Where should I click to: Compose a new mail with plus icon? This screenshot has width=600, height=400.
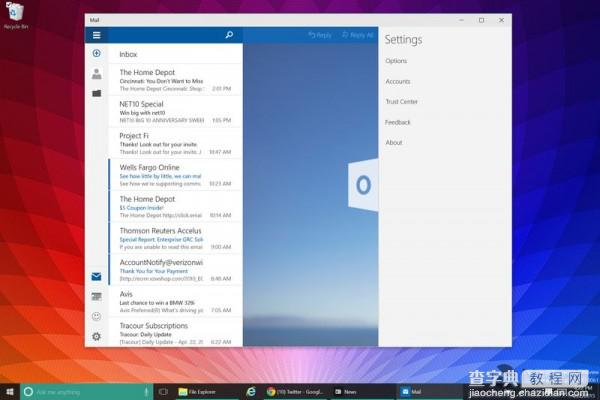[x=96, y=53]
